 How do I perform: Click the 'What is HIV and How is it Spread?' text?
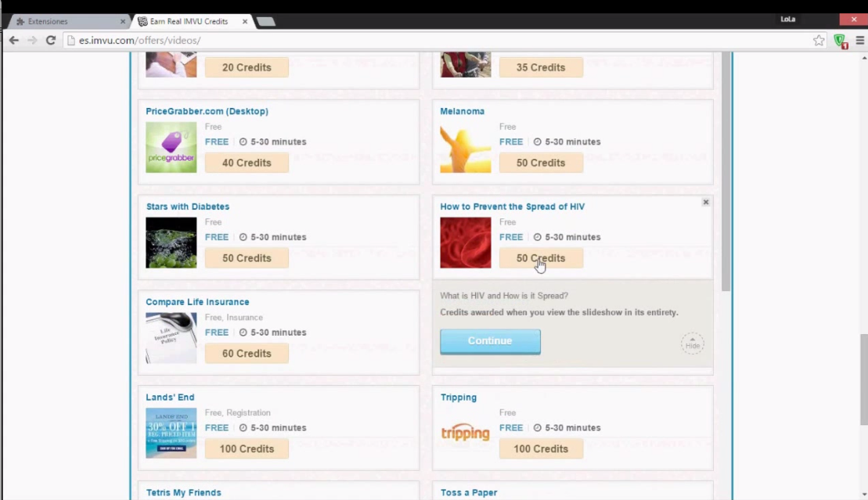coord(504,296)
